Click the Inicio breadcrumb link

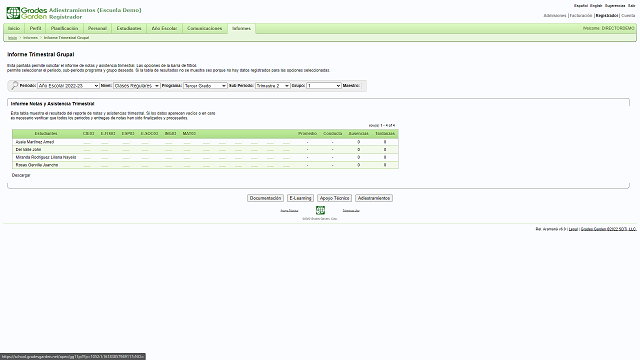click(x=12, y=38)
